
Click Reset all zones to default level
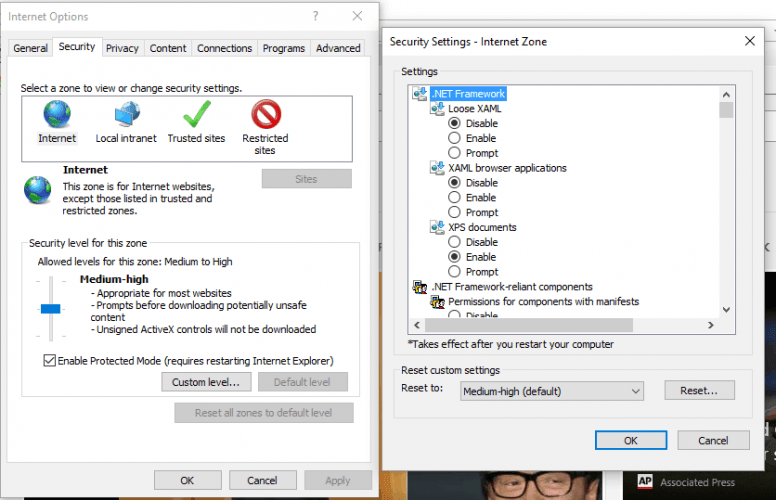(x=264, y=413)
